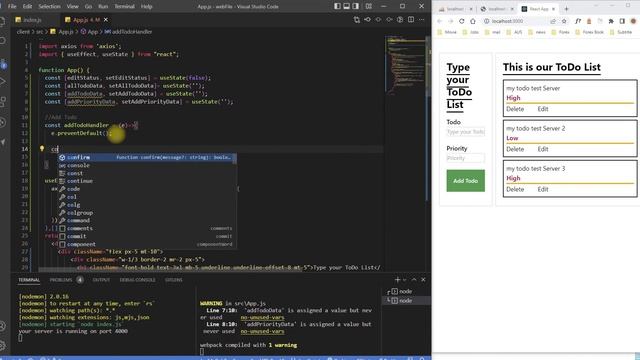Switch to the Debug Console tab
This screenshot has width=640, height=360.
[x=138, y=280]
